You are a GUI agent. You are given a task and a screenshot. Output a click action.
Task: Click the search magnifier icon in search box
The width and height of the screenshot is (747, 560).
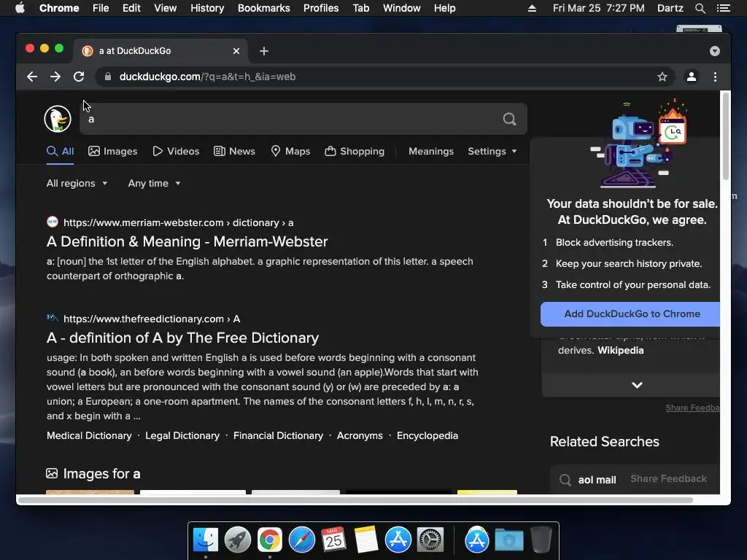509,119
